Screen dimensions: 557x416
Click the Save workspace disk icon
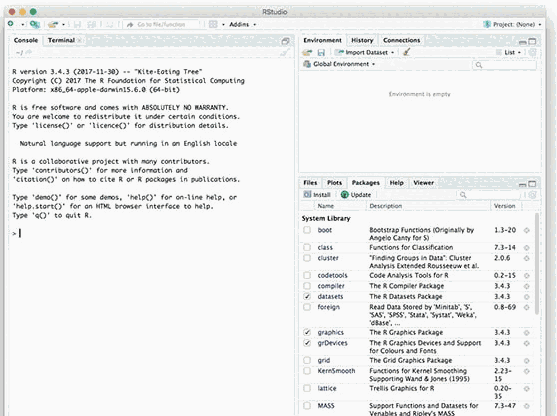(321, 53)
